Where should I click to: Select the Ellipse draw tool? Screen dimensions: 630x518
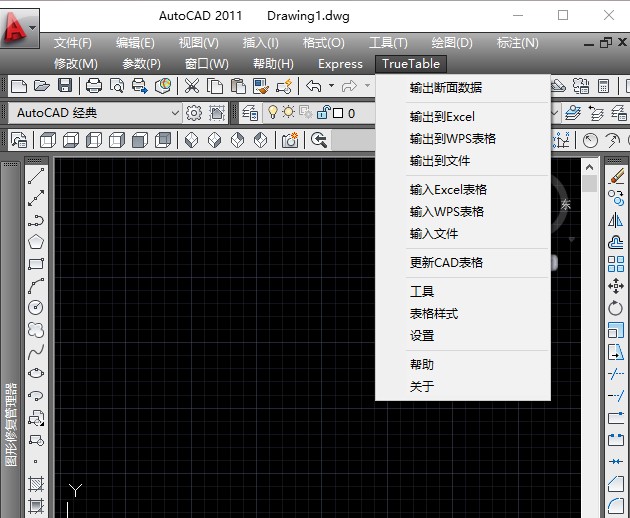pos(36,373)
